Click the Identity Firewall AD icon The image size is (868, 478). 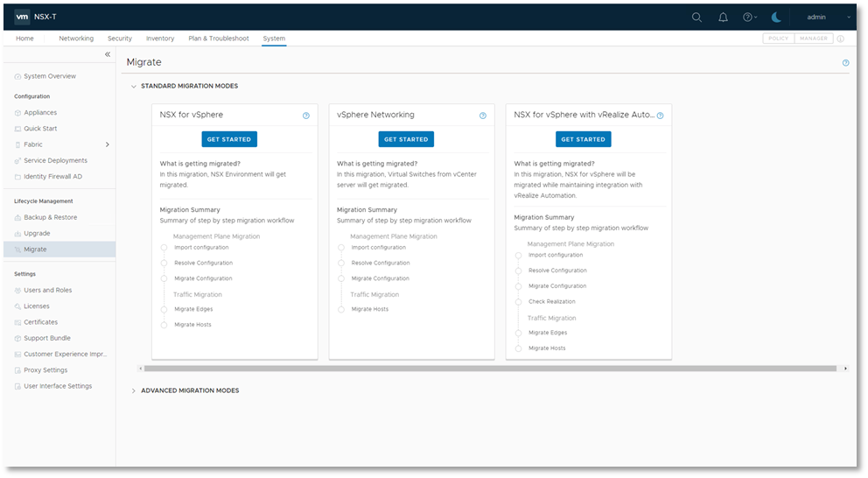[x=17, y=177]
